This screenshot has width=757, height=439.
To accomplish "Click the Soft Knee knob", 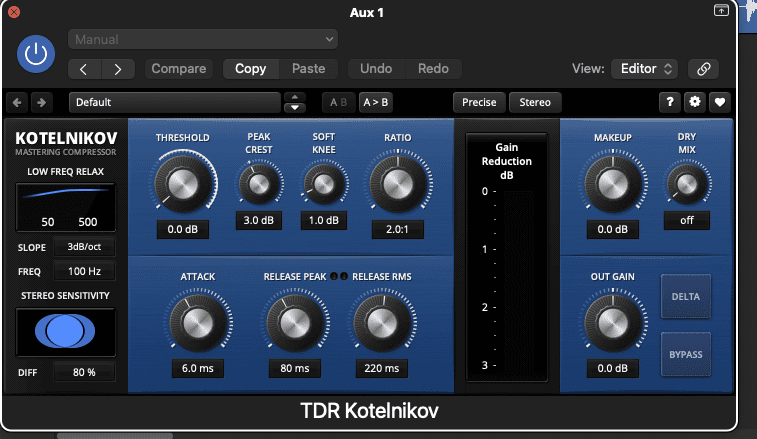I will coord(323,184).
